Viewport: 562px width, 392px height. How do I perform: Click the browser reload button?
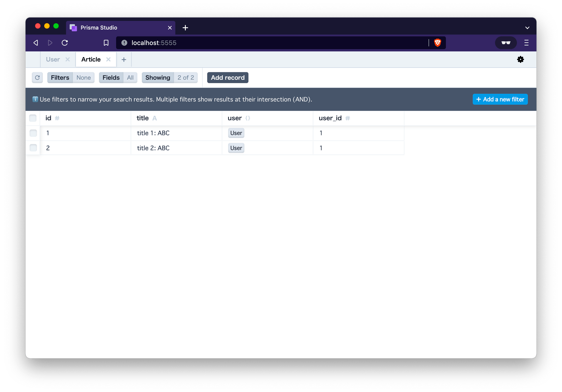(65, 43)
